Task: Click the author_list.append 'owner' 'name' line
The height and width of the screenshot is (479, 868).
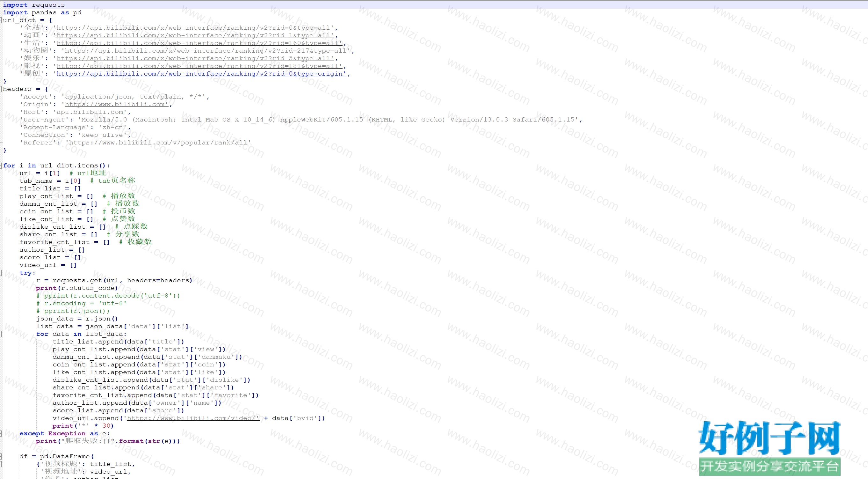Action: tap(137, 403)
